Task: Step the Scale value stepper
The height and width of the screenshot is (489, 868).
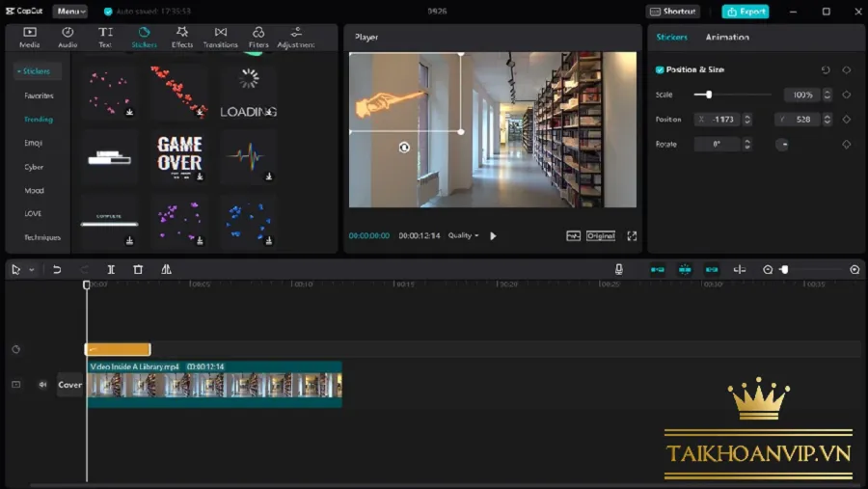Action: (827, 95)
